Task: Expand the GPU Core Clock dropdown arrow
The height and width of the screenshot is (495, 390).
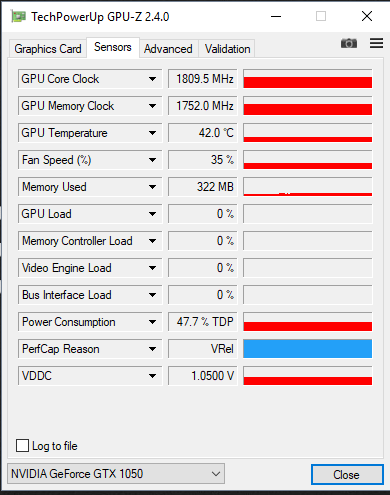Action: pos(152,79)
